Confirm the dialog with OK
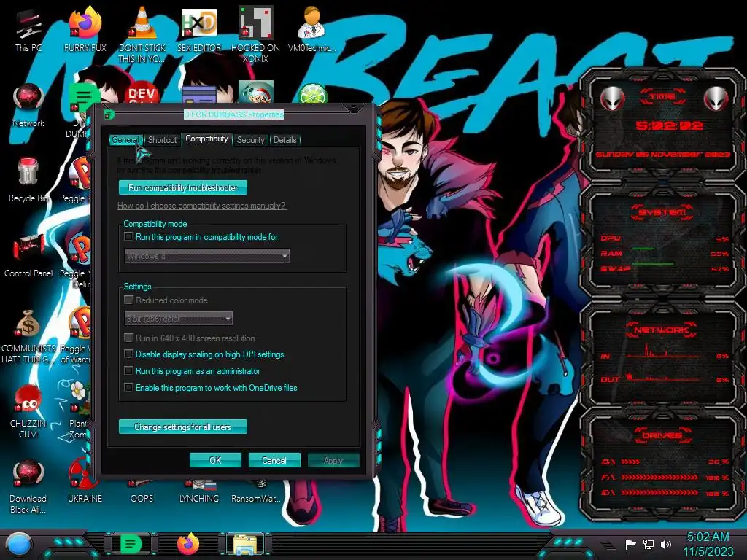The image size is (747, 560). tap(215, 460)
